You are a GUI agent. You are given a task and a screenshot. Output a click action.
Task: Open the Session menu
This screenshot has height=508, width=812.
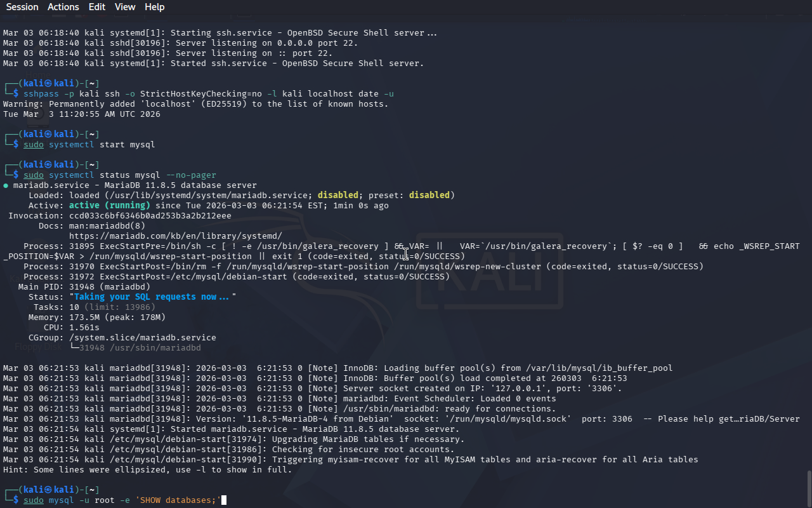click(22, 7)
